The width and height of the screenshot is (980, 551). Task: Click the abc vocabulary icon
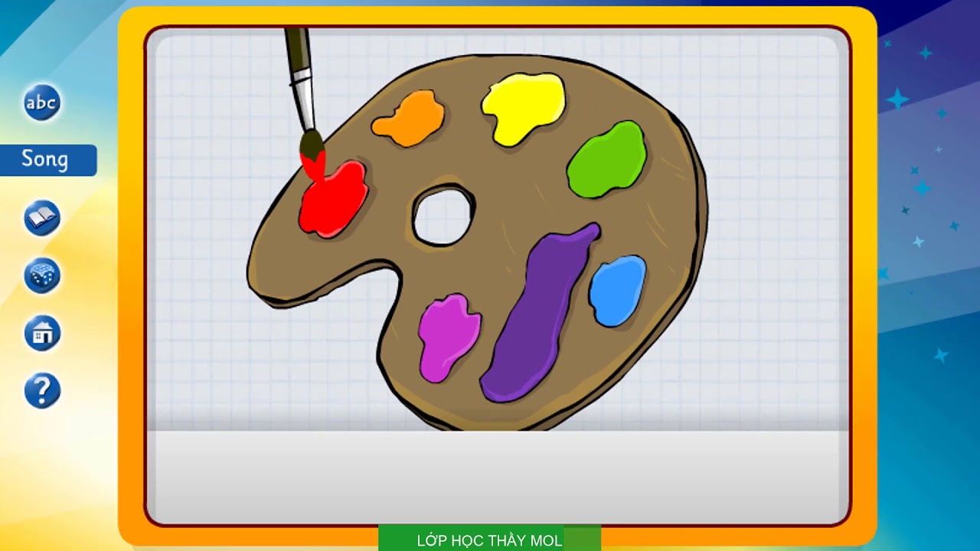pyautogui.click(x=42, y=103)
